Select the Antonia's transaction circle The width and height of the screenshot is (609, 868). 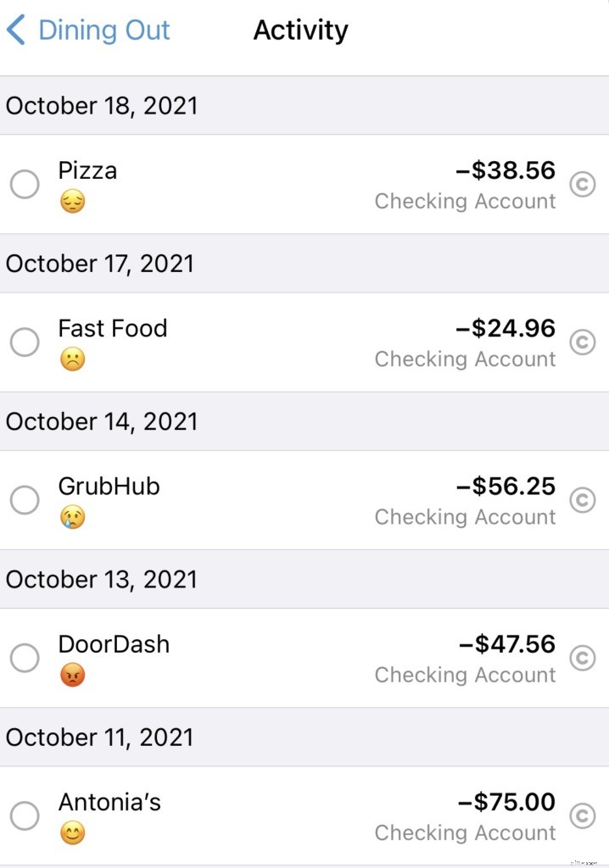[25, 815]
